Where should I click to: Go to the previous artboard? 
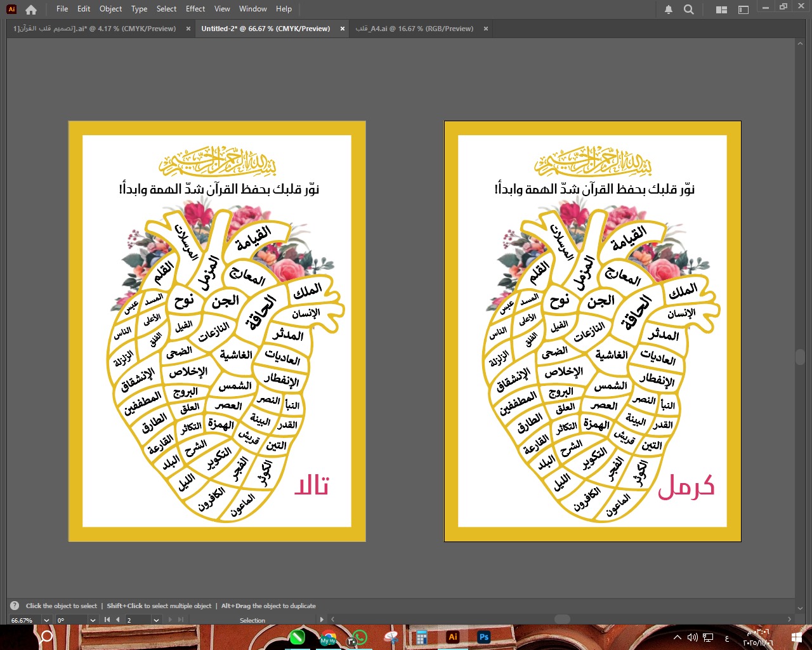117,620
